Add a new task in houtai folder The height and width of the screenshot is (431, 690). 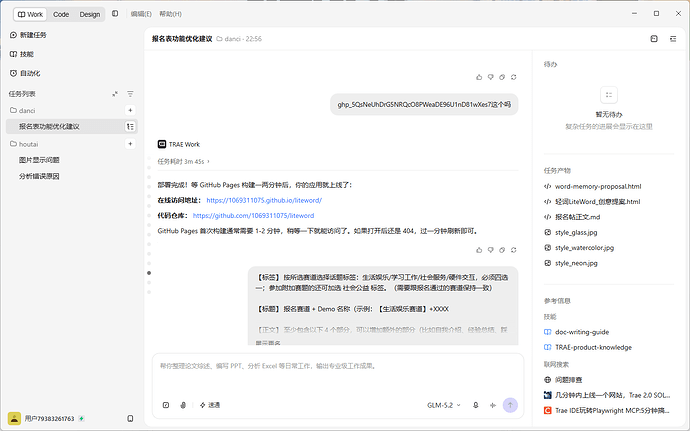coord(130,144)
